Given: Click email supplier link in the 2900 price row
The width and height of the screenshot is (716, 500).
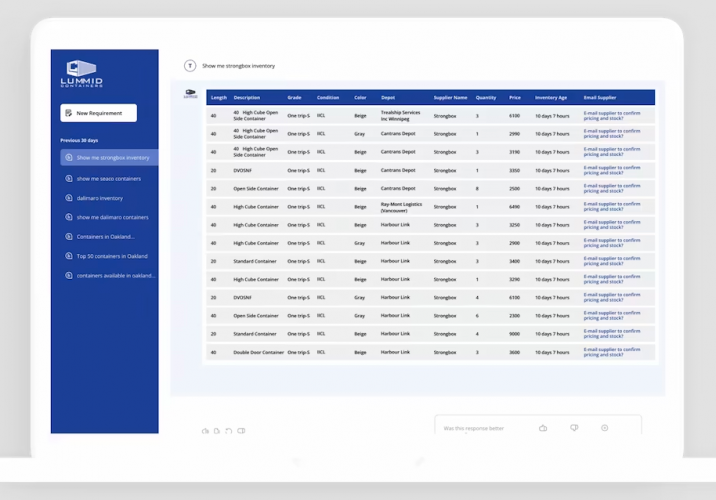Looking at the screenshot, I should (612, 243).
